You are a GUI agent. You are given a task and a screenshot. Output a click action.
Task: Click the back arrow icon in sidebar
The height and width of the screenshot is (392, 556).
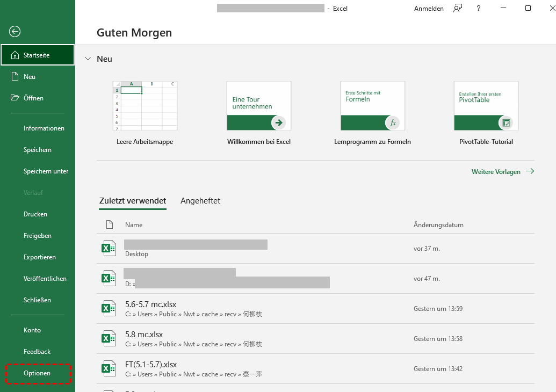[x=15, y=32]
